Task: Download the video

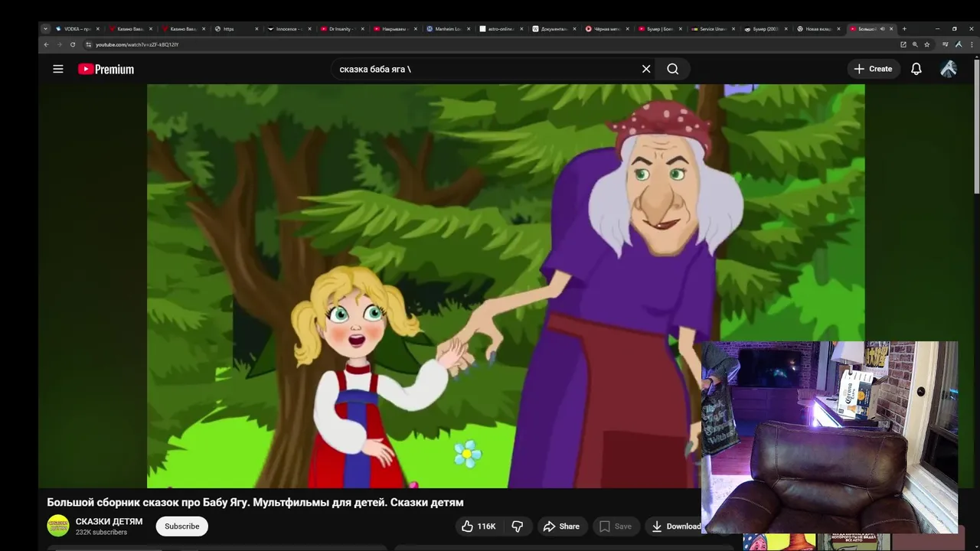Action: tap(675, 527)
